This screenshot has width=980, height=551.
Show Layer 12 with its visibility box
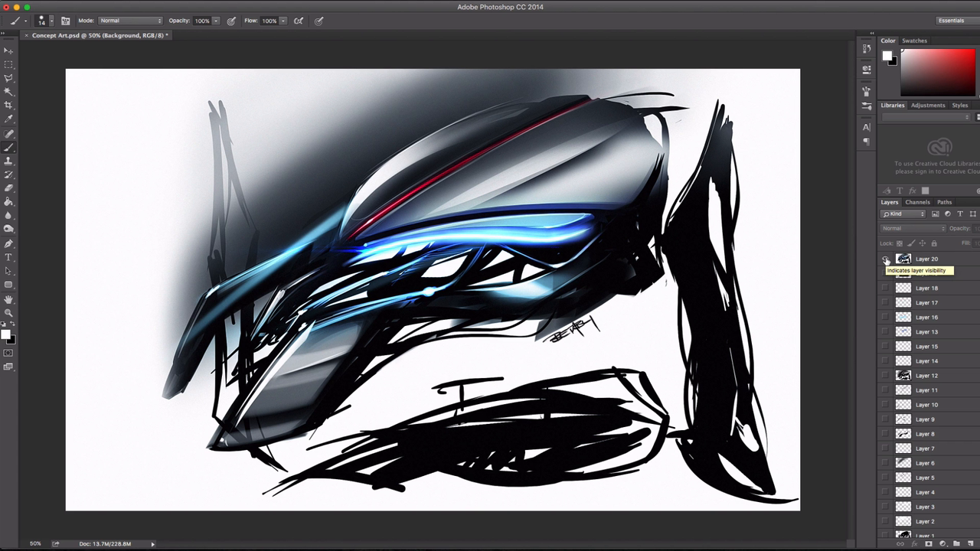point(886,375)
